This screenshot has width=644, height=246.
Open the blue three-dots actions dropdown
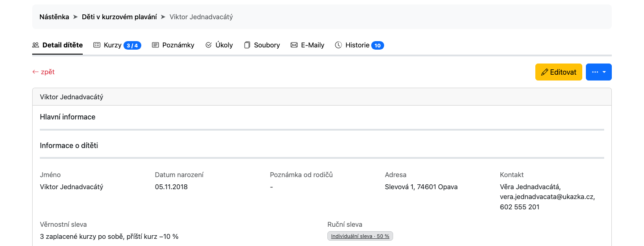pyautogui.click(x=599, y=72)
